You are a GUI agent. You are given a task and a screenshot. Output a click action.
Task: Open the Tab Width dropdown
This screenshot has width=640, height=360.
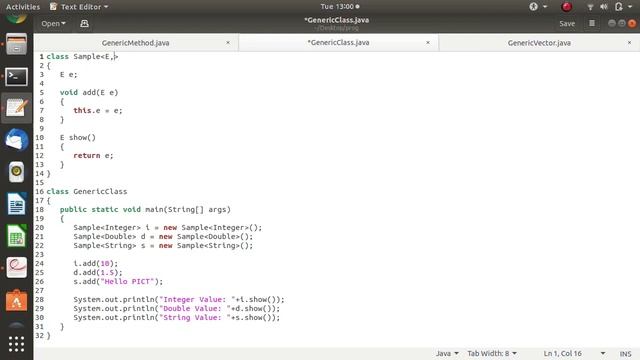click(x=492, y=353)
